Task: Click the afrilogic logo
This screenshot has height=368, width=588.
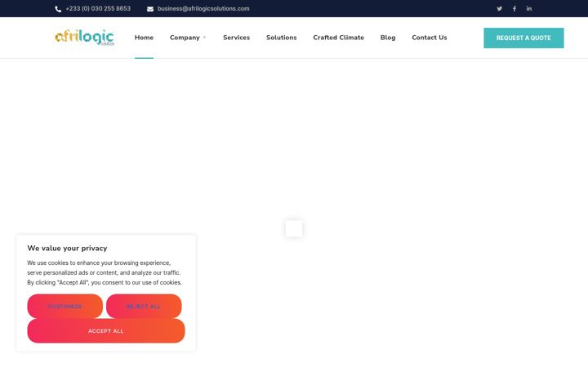Action: 84,38
